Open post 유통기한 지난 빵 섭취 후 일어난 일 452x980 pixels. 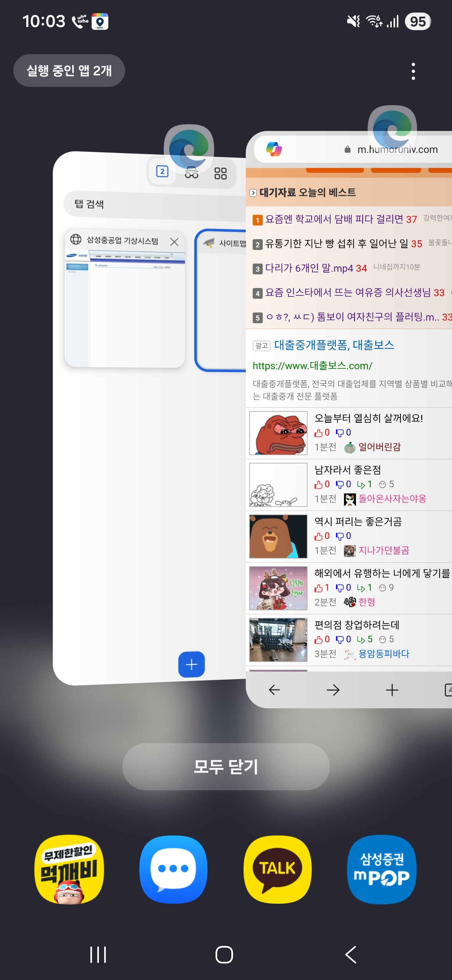click(337, 243)
